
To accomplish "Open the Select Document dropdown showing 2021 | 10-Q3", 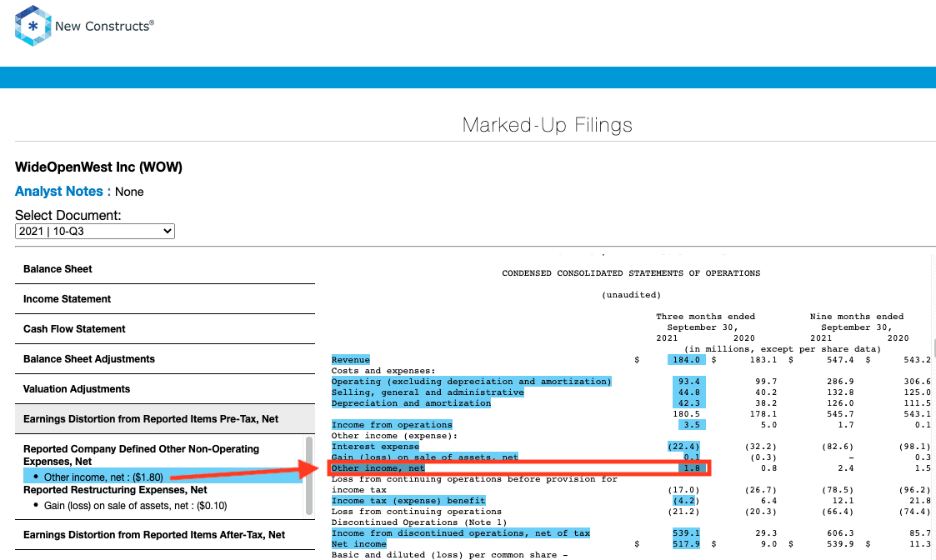I will [x=95, y=231].
